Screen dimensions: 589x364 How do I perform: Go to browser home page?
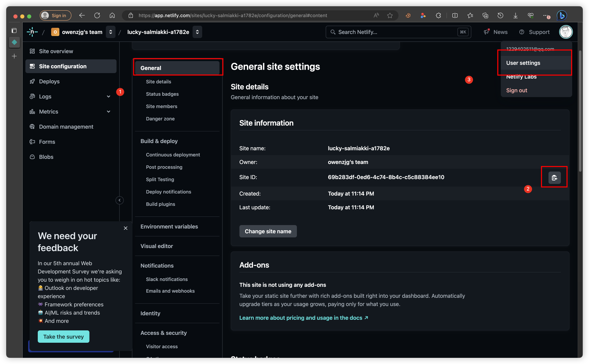pos(112,15)
